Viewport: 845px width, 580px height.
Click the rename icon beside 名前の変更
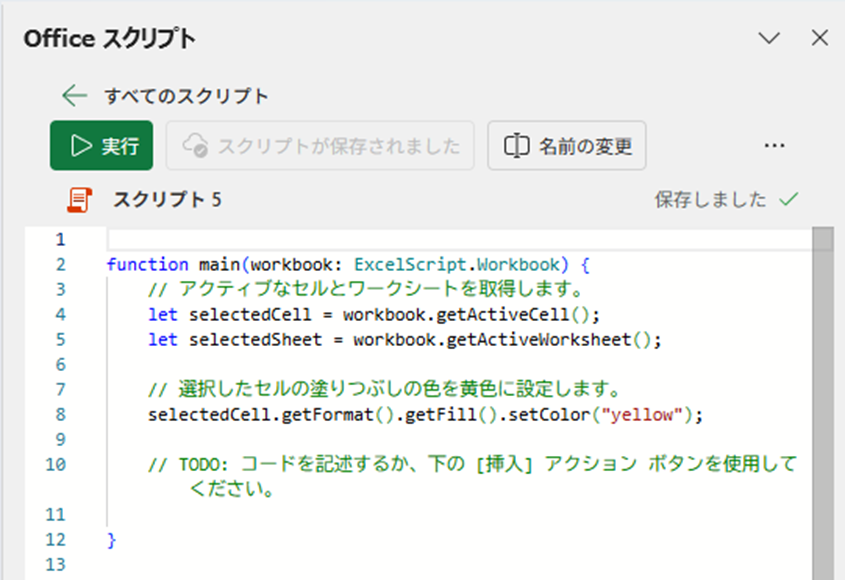tap(515, 145)
